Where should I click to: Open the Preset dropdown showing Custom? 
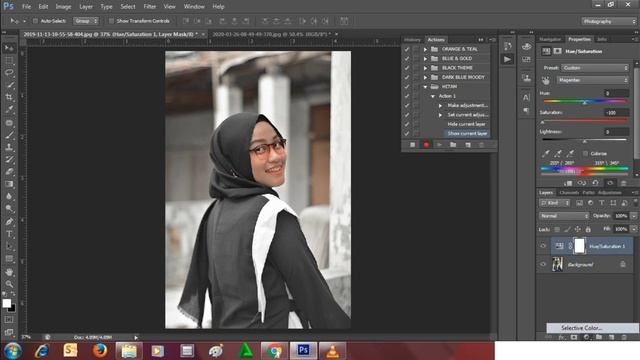pos(595,68)
